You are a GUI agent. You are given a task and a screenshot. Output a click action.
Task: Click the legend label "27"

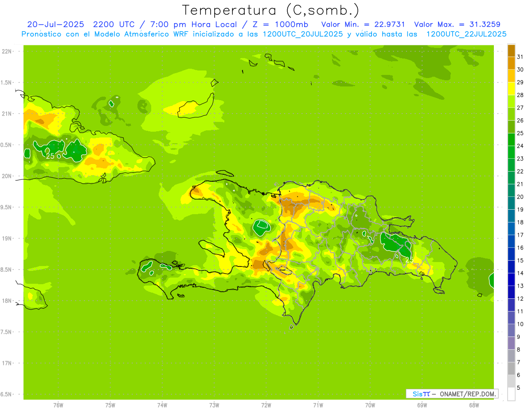click(x=520, y=108)
